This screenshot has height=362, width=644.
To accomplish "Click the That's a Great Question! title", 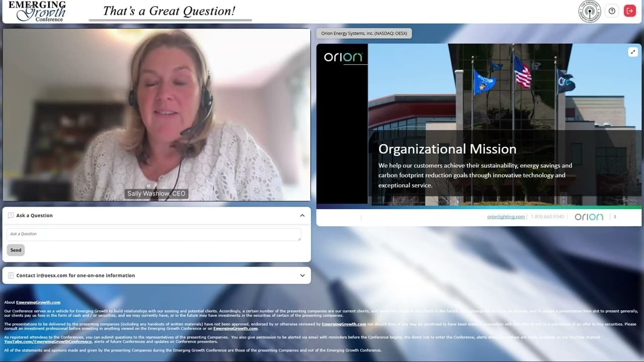I will [x=169, y=11].
